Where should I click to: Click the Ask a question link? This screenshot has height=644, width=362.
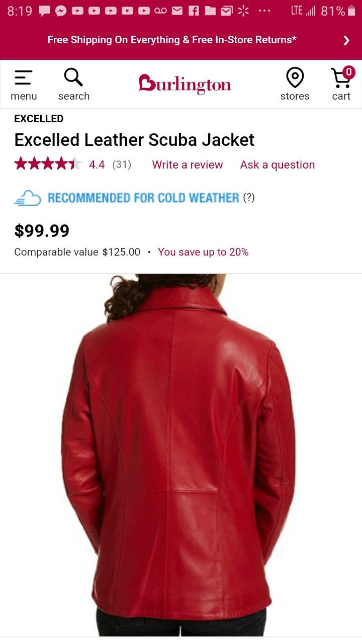click(278, 165)
